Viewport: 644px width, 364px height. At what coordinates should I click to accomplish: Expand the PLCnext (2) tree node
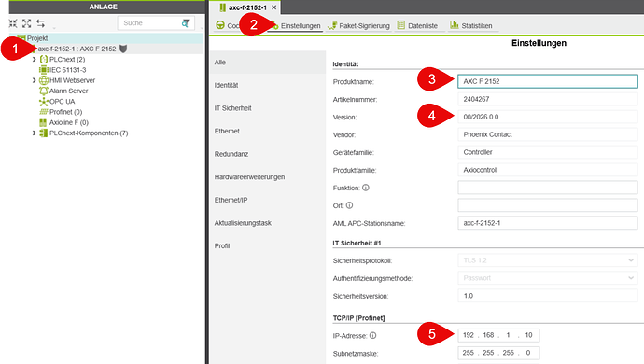click(x=35, y=60)
